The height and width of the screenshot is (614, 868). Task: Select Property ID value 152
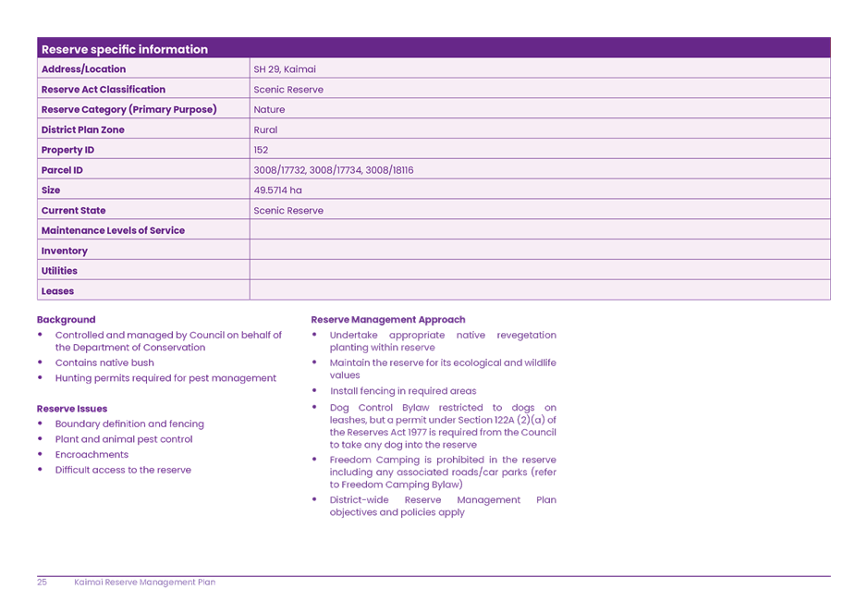[x=259, y=150]
